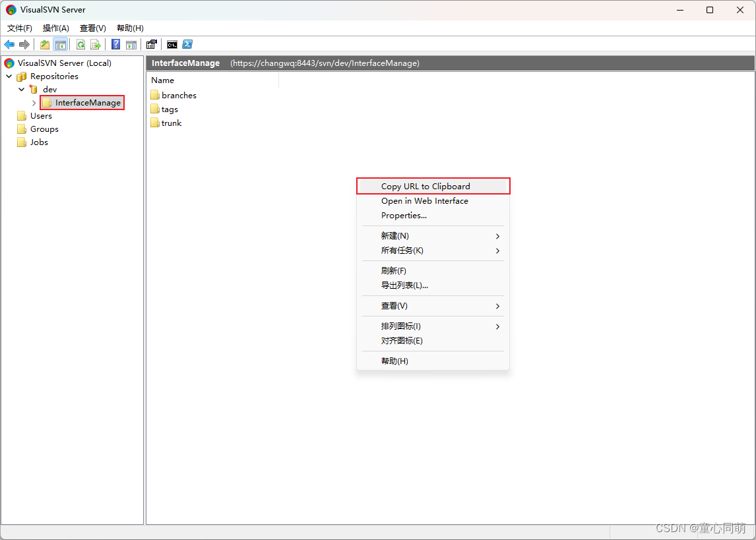Image resolution: width=756 pixels, height=540 pixels.
Task: Choose 导出列表(L)... in context menu
Action: [x=433, y=285]
